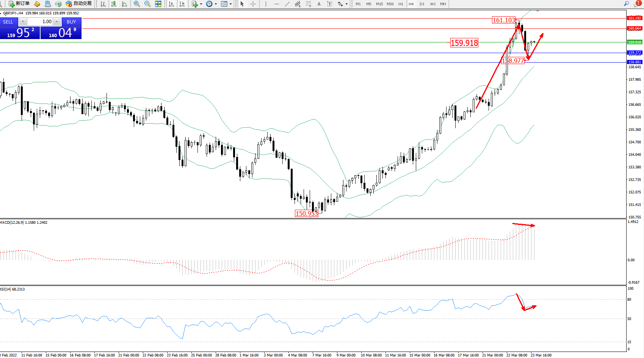Toggle candlestick chart mode
The image size is (644, 358).
113,4
